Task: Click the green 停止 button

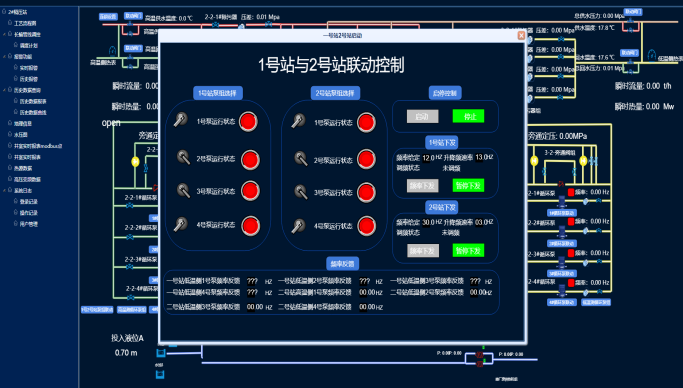Action: click(x=469, y=116)
